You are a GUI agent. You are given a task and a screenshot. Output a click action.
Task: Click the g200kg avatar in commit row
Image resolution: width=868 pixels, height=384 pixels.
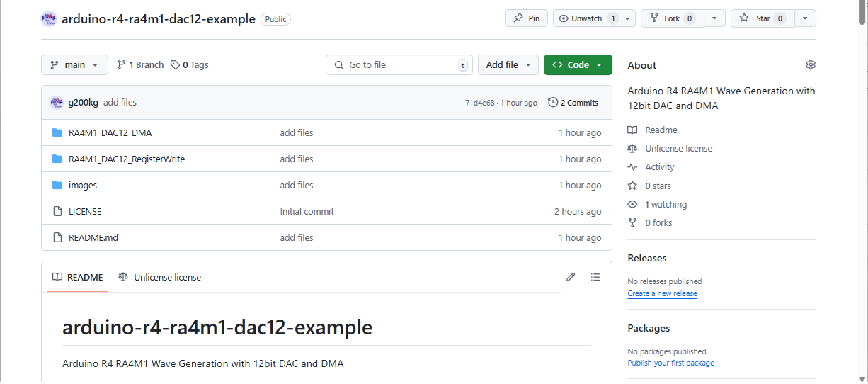point(57,103)
